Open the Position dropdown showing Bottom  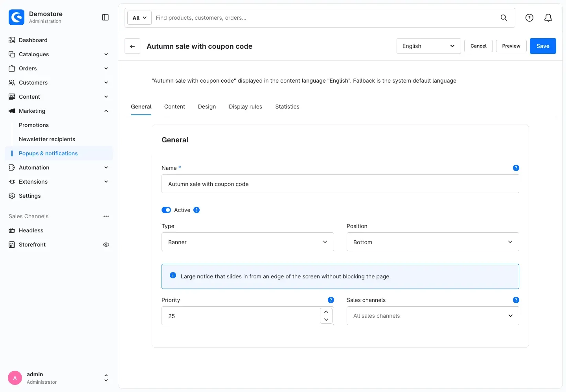tap(433, 242)
